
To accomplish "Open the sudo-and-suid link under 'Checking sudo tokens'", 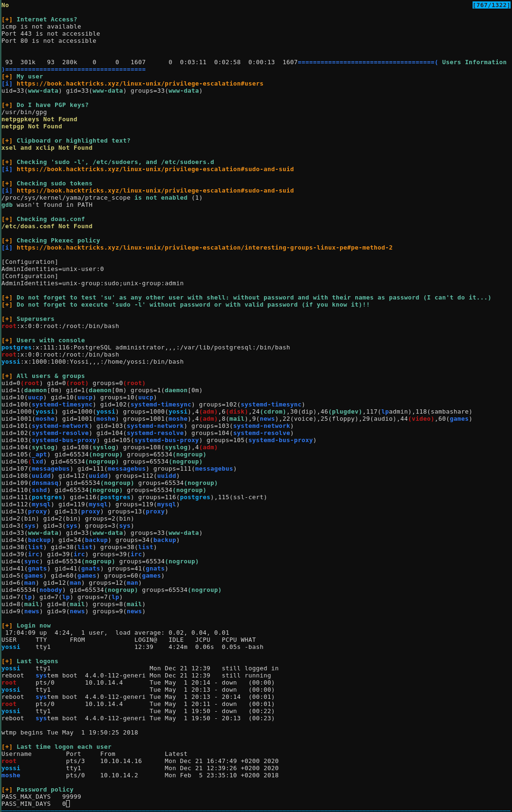I will (x=155, y=191).
